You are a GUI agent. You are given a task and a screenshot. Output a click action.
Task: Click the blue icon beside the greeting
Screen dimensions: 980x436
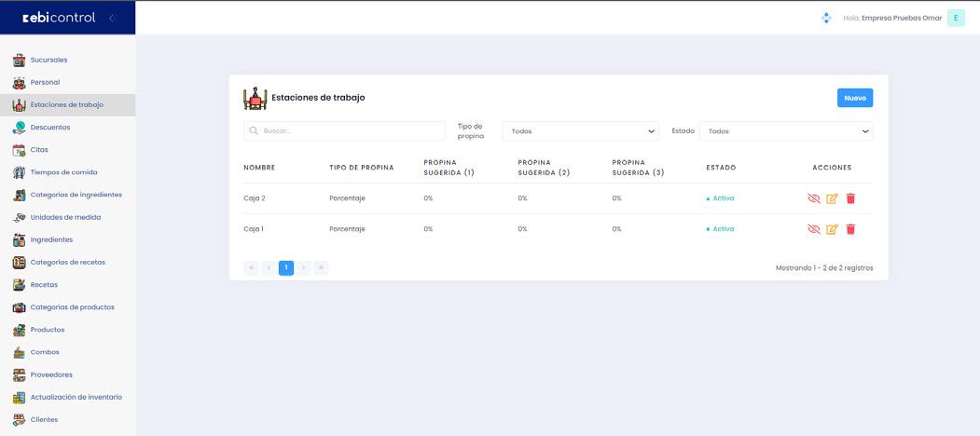pos(825,18)
